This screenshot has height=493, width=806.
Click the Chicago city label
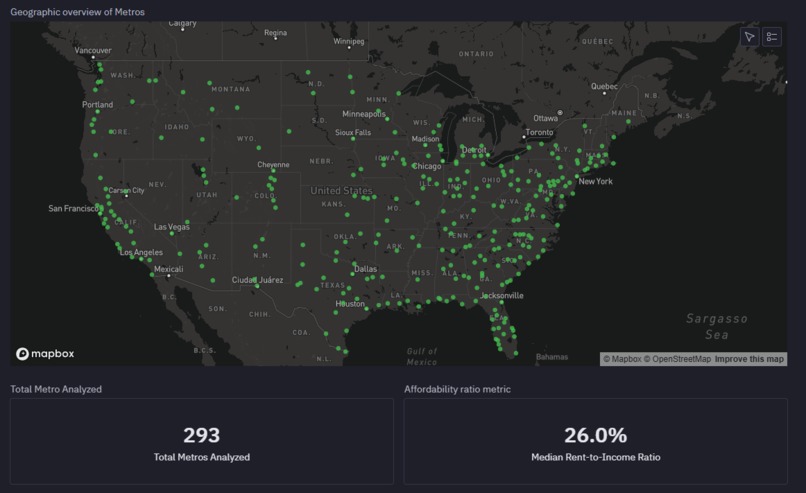tap(427, 166)
